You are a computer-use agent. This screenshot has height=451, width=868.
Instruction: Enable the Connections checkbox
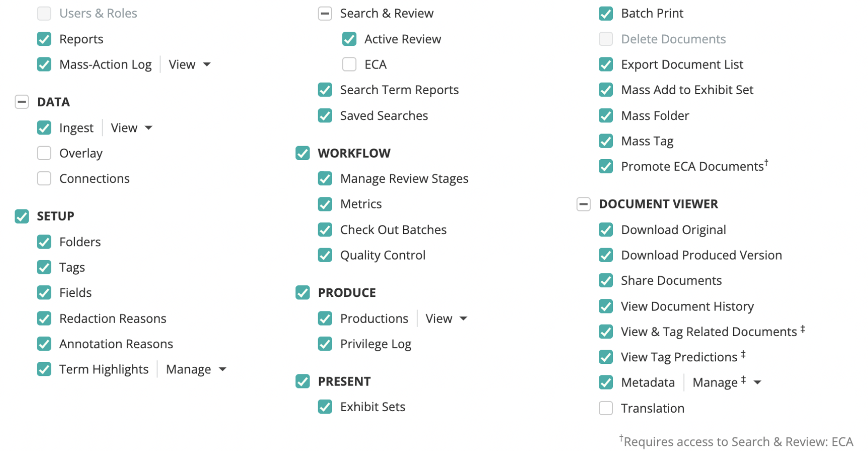click(x=44, y=179)
